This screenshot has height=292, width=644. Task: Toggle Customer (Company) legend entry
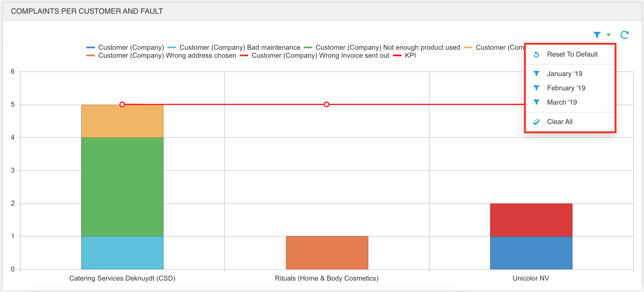[125, 47]
